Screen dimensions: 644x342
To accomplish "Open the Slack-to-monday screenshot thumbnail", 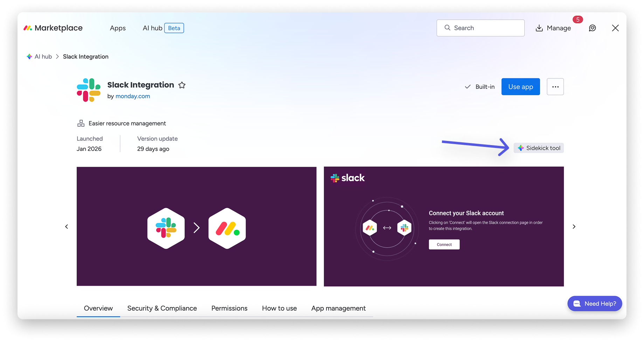I will (x=196, y=226).
